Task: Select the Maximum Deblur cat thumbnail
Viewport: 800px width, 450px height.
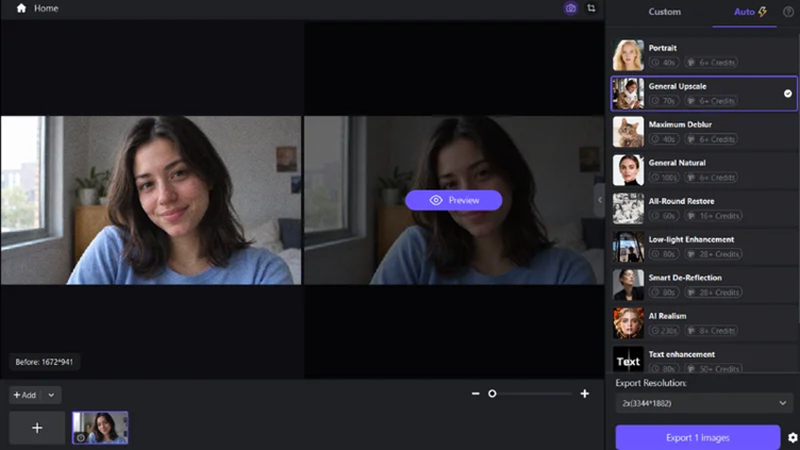Action: tap(628, 132)
